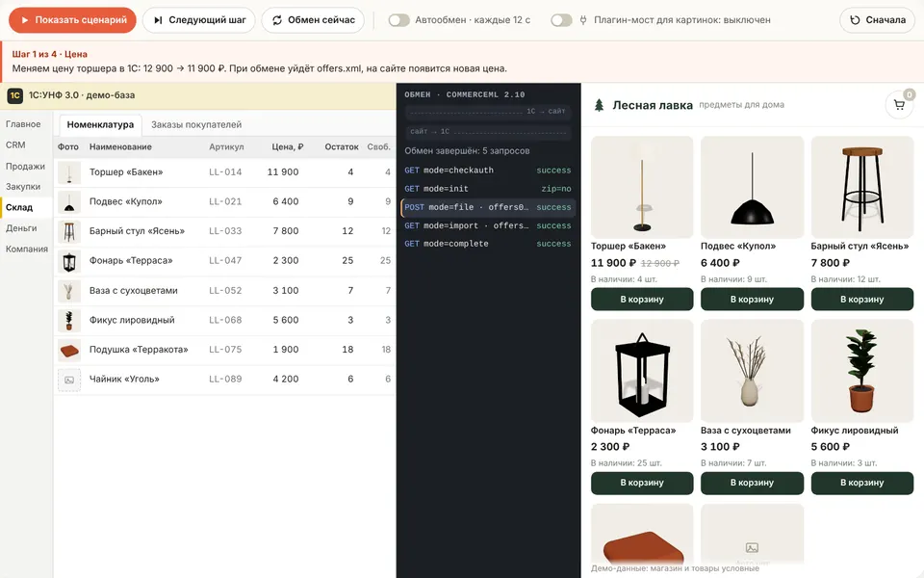Screen dimensions: 924x578
Task: Click Чайник «Уголь» placeholder image icon
Action: [69, 380]
